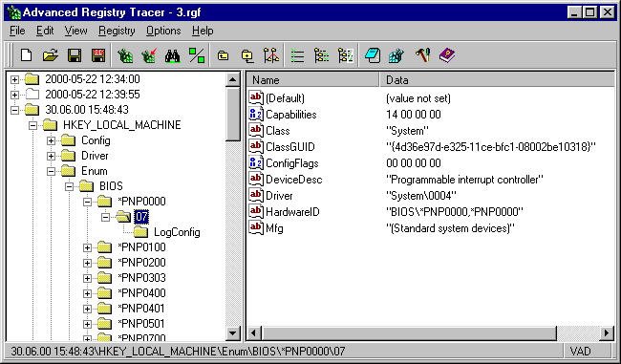621x364 pixels.
Task: Click the LogConfig folder icon
Action: coord(141,232)
